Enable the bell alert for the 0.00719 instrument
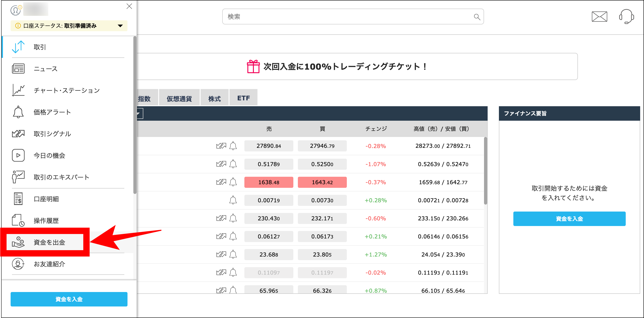 [233, 200]
